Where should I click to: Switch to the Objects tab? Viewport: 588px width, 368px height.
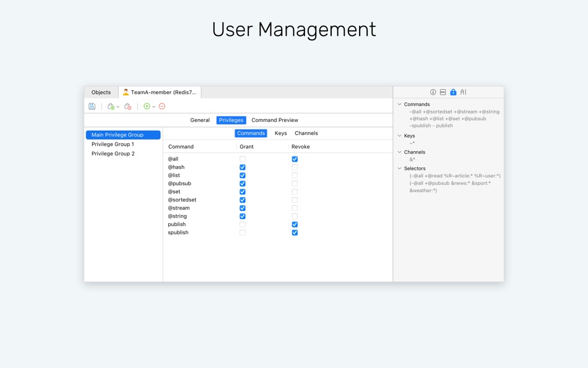[x=102, y=92]
